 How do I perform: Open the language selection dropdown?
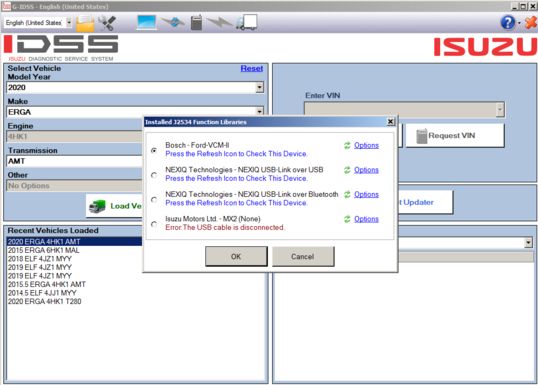(x=69, y=23)
